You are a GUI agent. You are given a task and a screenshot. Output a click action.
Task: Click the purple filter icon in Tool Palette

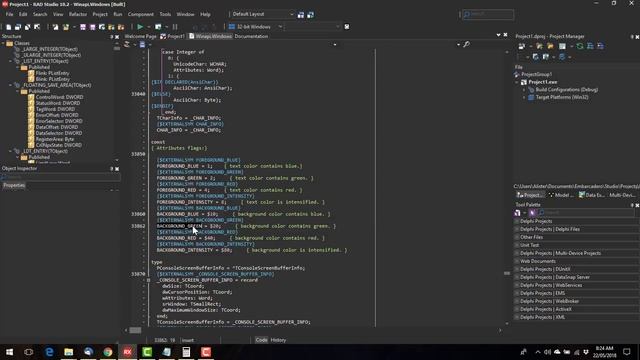pos(532,213)
